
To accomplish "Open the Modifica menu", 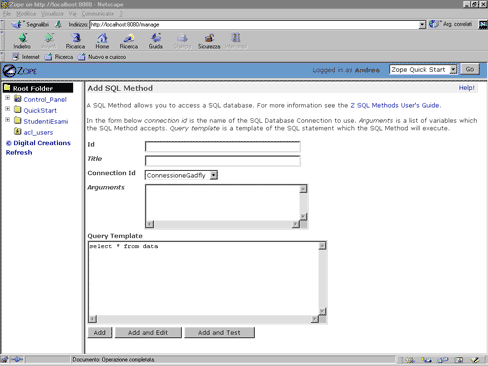I will [x=26, y=14].
